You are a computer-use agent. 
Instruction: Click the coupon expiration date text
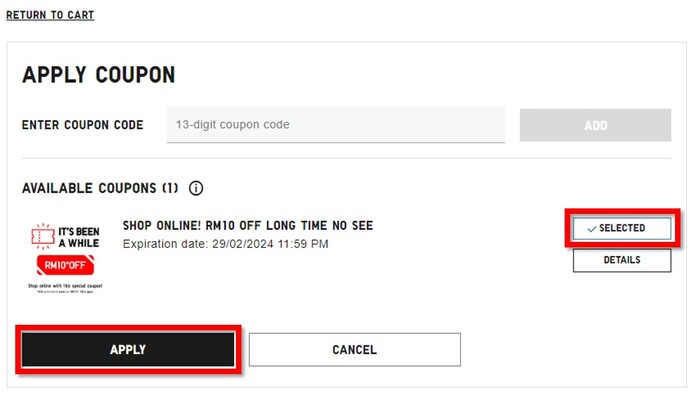point(225,244)
